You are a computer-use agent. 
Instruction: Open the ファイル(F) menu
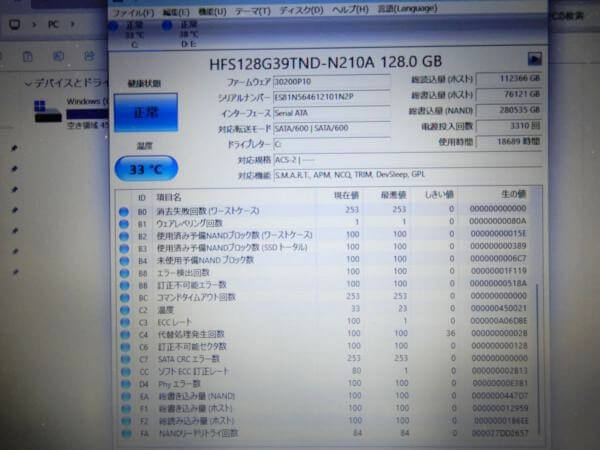point(132,11)
